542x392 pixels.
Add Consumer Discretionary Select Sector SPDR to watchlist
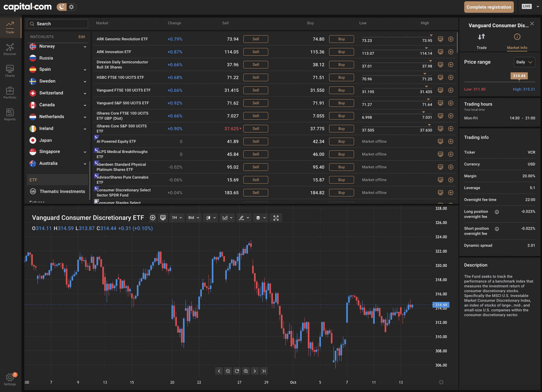point(451,193)
